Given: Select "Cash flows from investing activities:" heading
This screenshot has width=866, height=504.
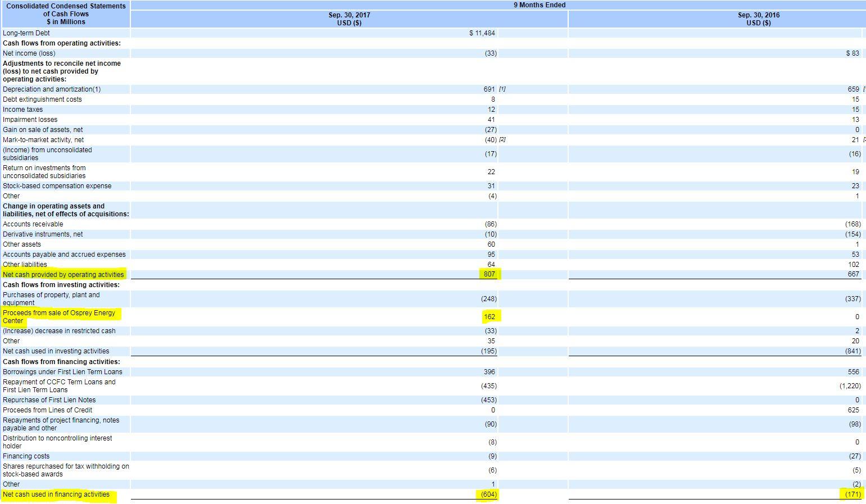Looking at the screenshot, I should 61,285.
